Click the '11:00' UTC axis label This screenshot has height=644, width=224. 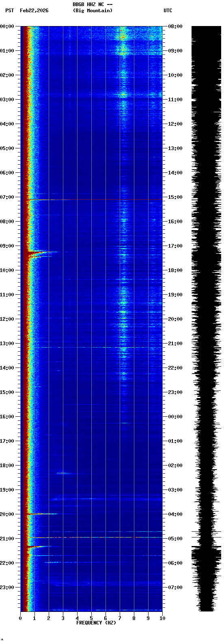coord(175,100)
